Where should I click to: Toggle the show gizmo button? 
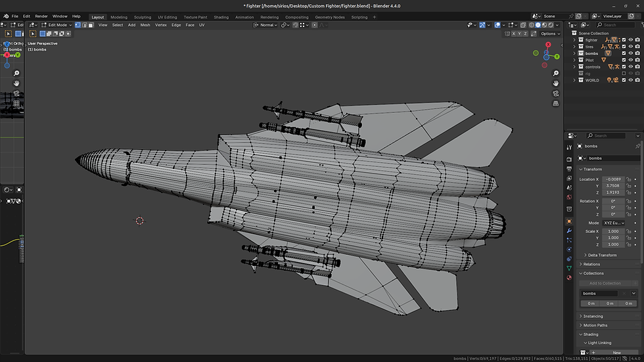(482, 25)
